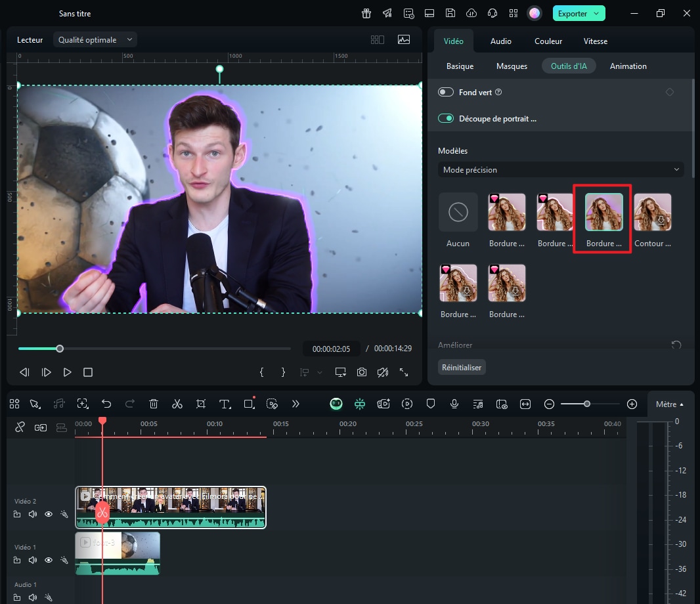
Task: Zoom out the timeline with the minus icon
Action: pos(549,404)
